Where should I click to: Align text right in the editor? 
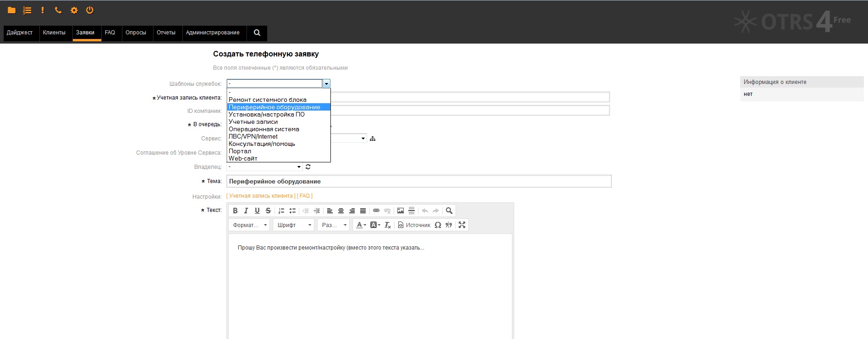click(352, 211)
